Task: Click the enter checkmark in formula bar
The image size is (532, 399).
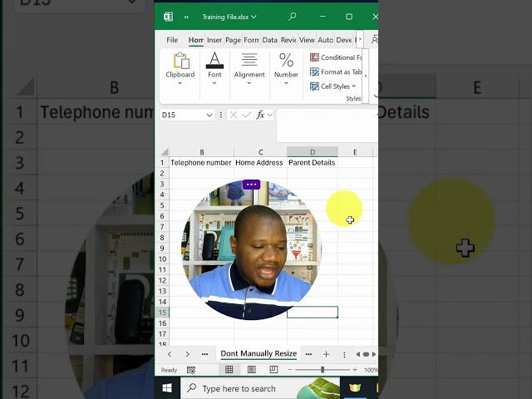Action: [247, 115]
